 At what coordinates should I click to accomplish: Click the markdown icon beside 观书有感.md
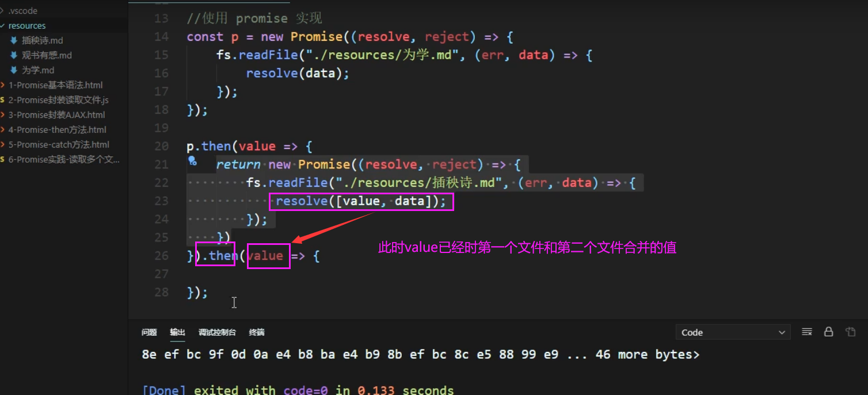coord(14,55)
